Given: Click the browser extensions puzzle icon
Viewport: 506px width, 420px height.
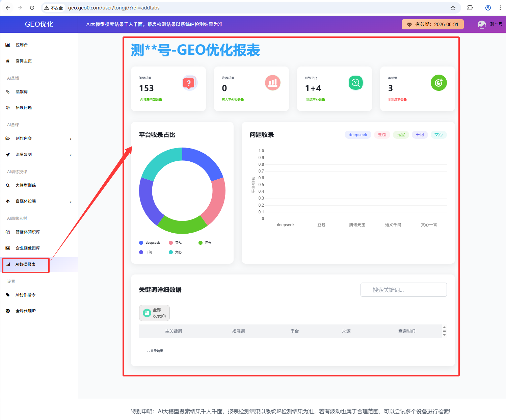Looking at the screenshot, I should click(x=470, y=8).
